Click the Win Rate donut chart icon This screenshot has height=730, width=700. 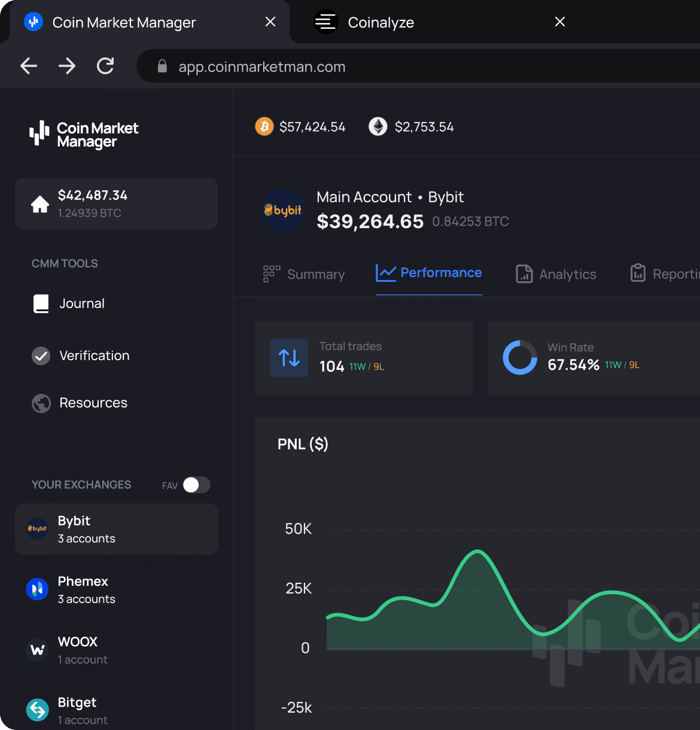[x=520, y=358]
